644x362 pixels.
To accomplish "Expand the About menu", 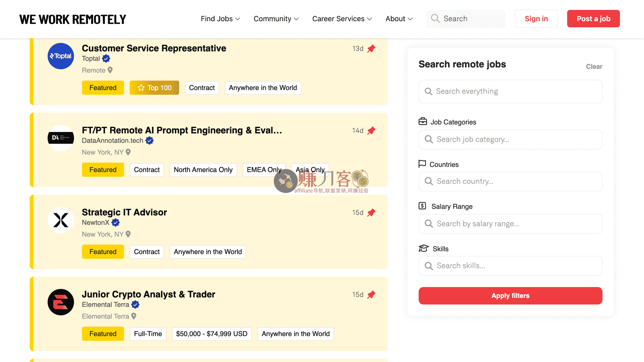I will [399, 19].
